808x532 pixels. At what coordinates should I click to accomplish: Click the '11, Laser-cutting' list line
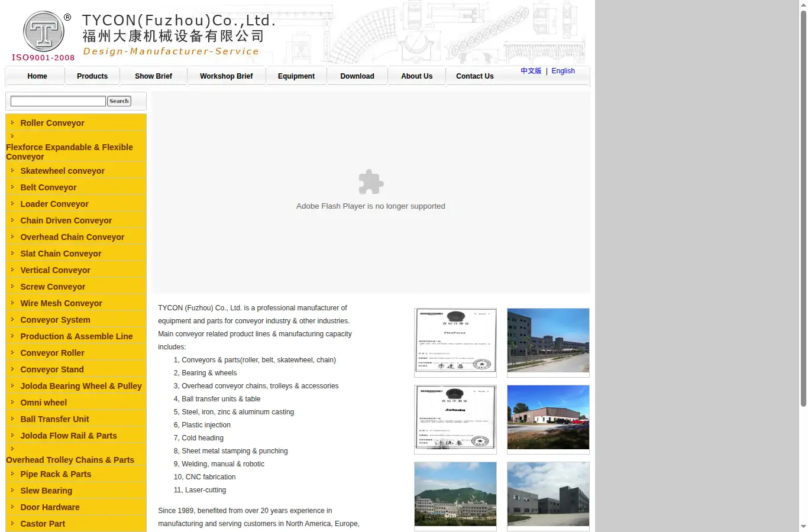[200, 490]
